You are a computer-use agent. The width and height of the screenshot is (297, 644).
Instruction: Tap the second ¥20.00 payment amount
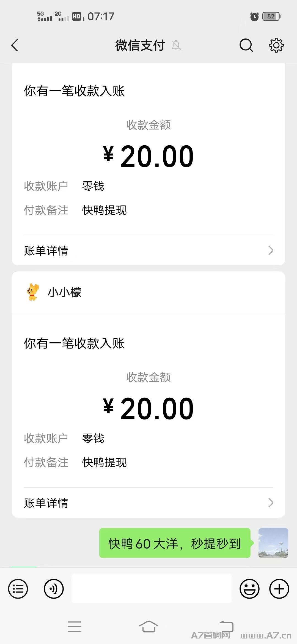coord(148,409)
